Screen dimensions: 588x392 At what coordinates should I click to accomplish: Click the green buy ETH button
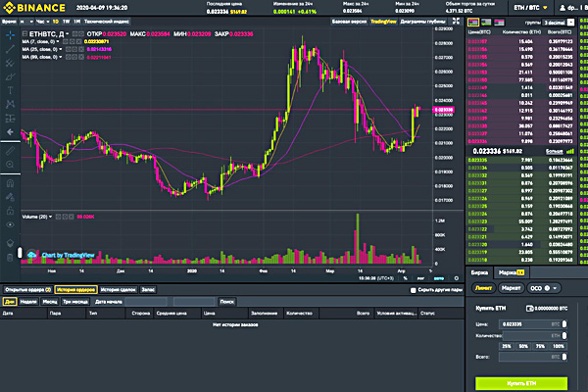pyautogui.click(x=521, y=383)
